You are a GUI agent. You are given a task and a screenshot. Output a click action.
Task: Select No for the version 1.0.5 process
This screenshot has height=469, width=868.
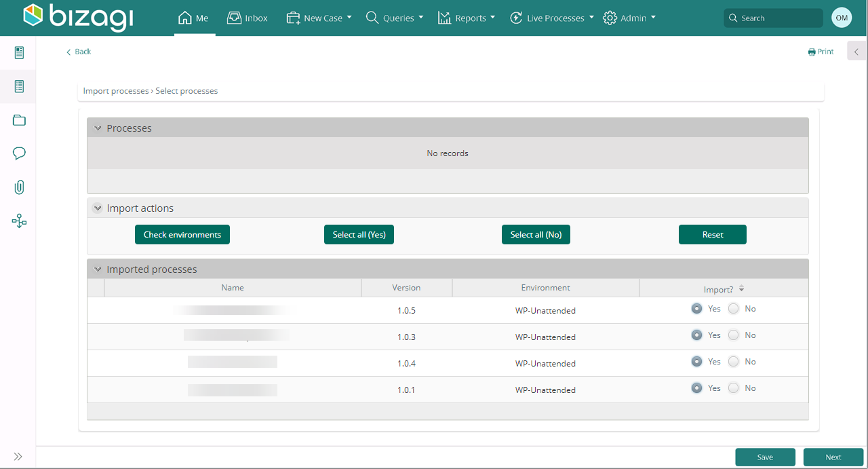pos(733,309)
